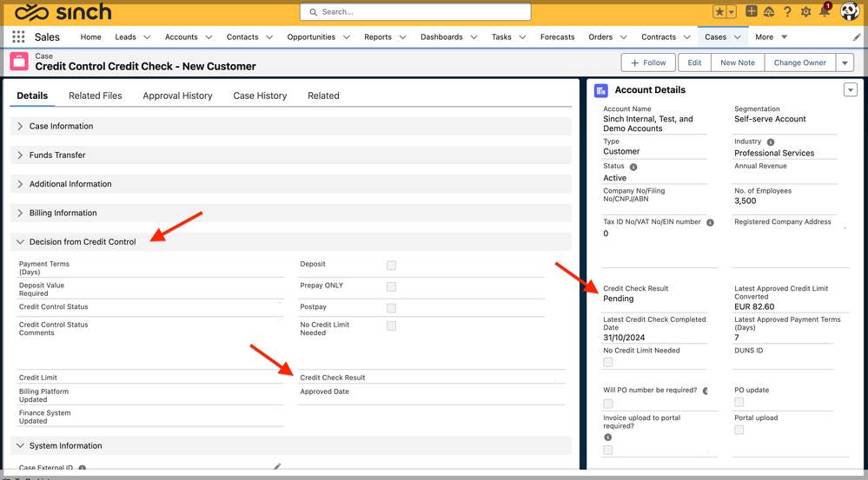Click the Status info icon
868x480 pixels.
(x=633, y=167)
